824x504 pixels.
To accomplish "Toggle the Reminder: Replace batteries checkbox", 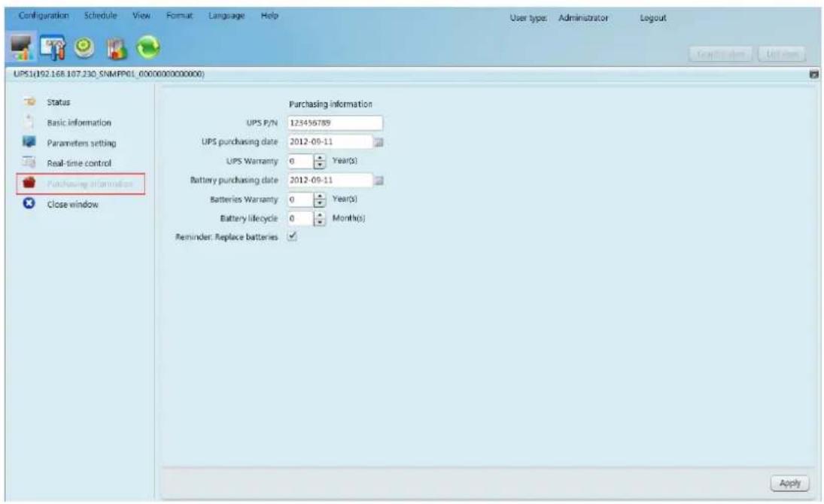I will 292,236.
